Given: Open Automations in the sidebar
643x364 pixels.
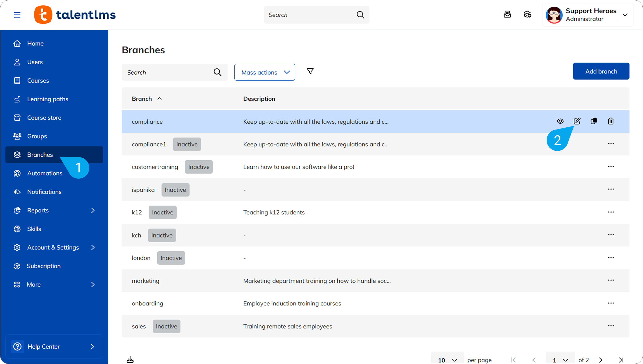Looking at the screenshot, I should tap(45, 173).
